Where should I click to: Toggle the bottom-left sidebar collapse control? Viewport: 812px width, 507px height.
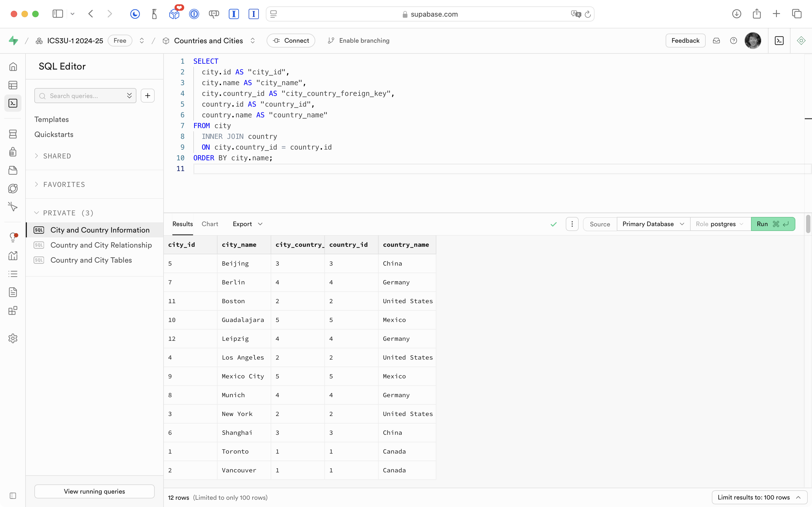(13, 496)
